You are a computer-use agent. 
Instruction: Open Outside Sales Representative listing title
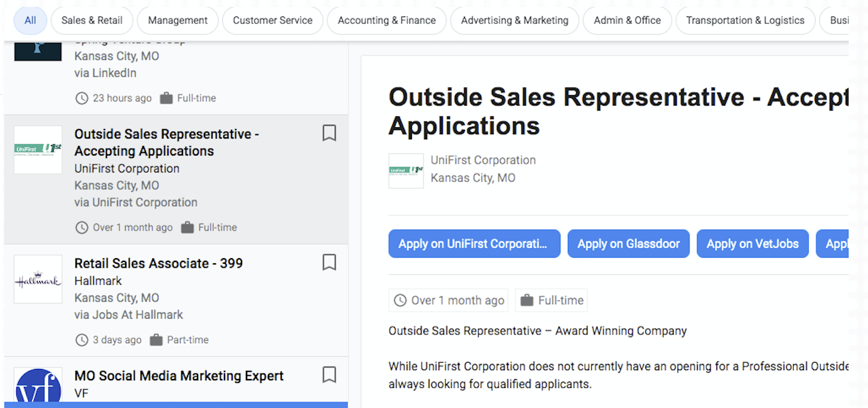click(167, 142)
